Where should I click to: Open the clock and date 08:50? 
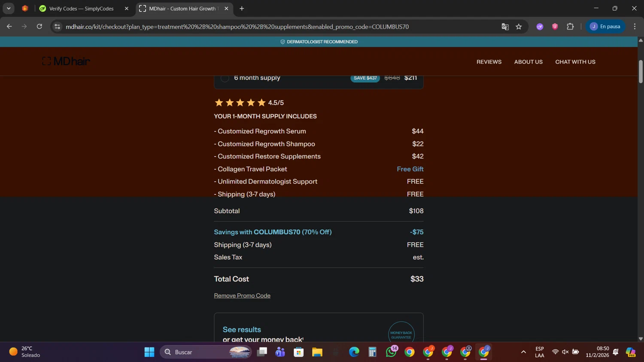click(x=597, y=352)
